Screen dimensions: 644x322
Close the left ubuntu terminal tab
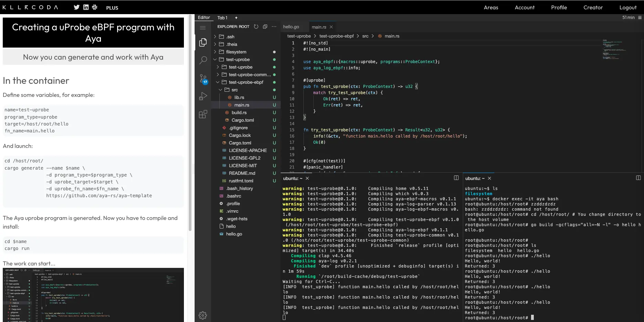point(307,178)
